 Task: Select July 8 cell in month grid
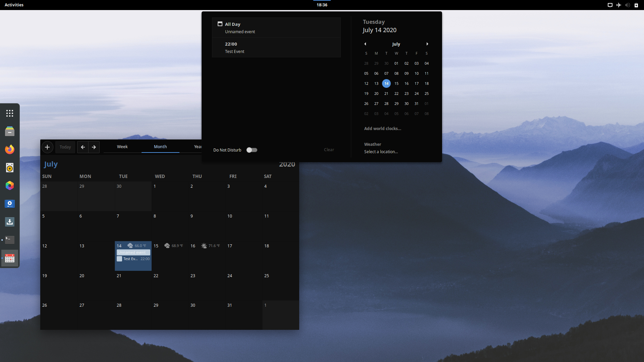pyautogui.click(x=170, y=226)
